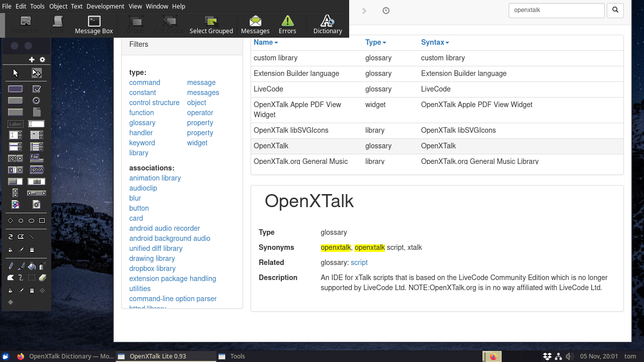Open the Dropbox tray icon
The width and height of the screenshot is (644, 362).
tap(547, 356)
